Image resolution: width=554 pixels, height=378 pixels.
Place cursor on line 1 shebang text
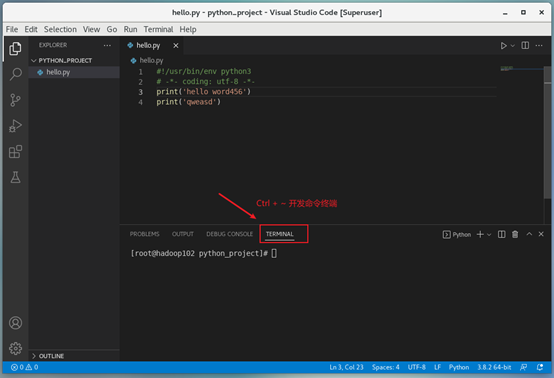(x=204, y=71)
